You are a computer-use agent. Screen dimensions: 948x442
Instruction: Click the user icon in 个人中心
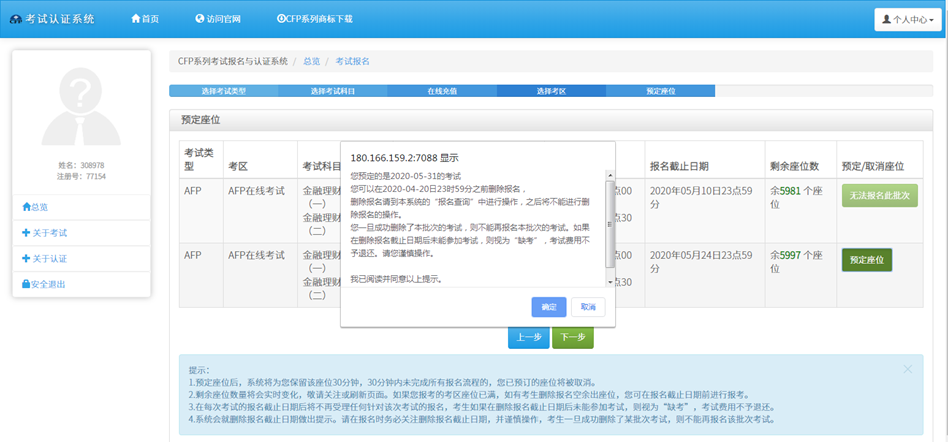(x=887, y=19)
